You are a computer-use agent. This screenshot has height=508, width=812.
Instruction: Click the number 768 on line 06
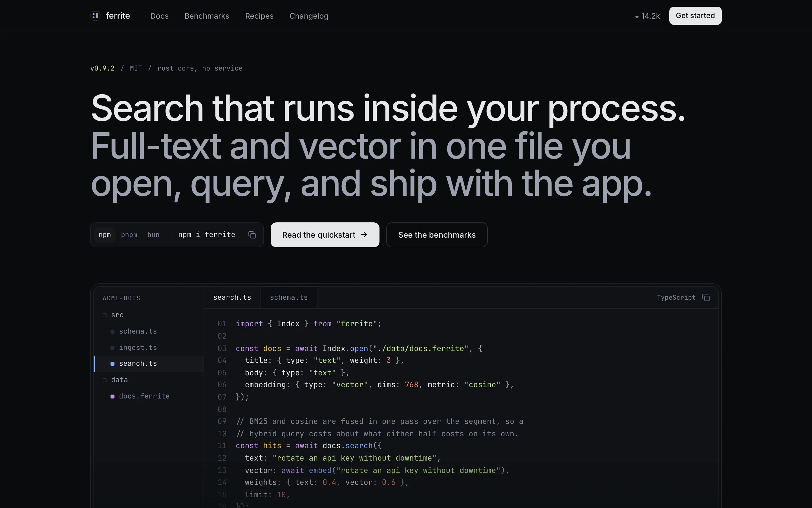click(x=411, y=385)
